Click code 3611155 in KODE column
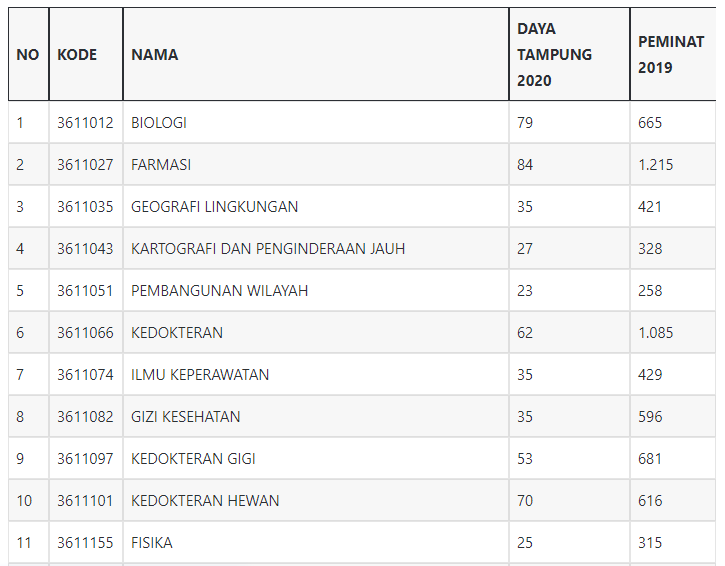The width and height of the screenshot is (725, 566). coord(85,543)
